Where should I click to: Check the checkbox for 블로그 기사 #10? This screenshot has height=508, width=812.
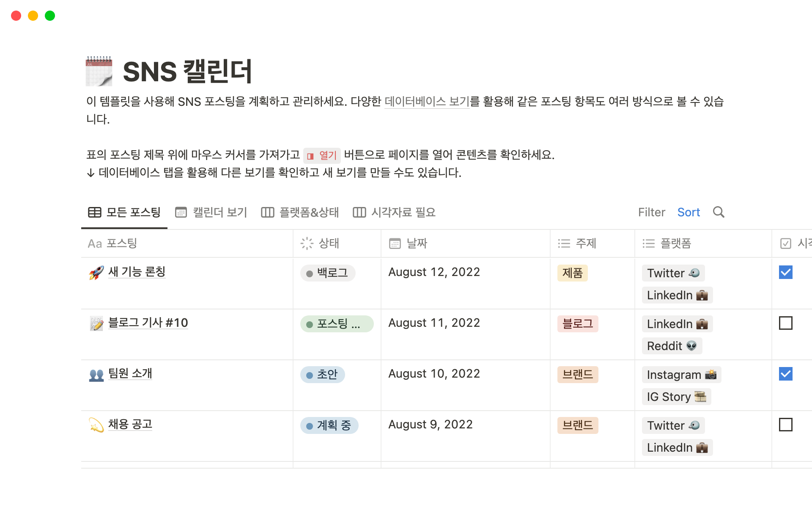(785, 323)
